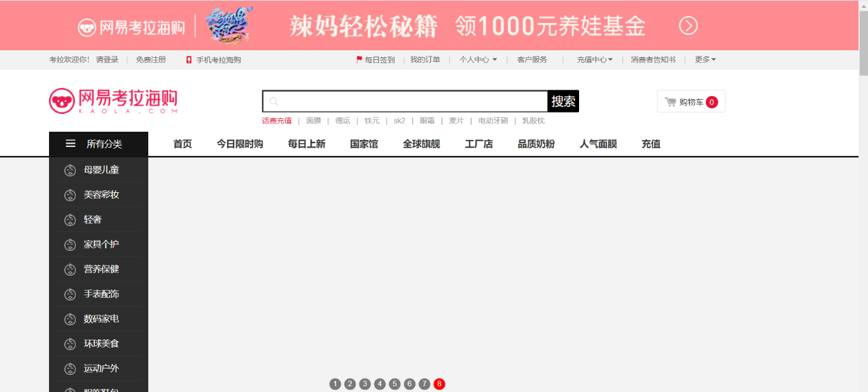Click the 眼霜 hot search link
The width and height of the screenshot is (868, 392).
(427, 120)
